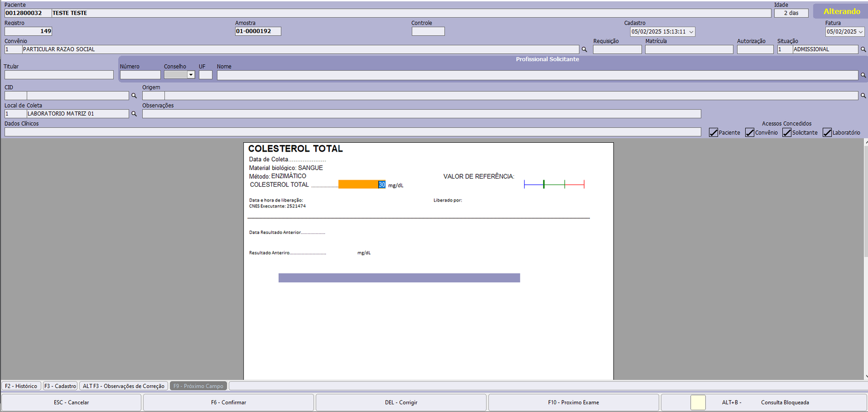This screenshot has width=868, height=412.
Task: Uncheck the Paciente access checkbox
Action: (x=713, y=133)
